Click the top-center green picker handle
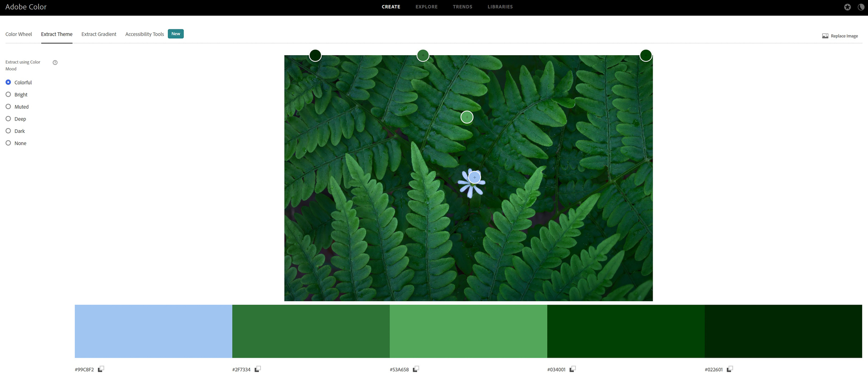The height and width of the screenshot is (384, 868). coord(423,55)
